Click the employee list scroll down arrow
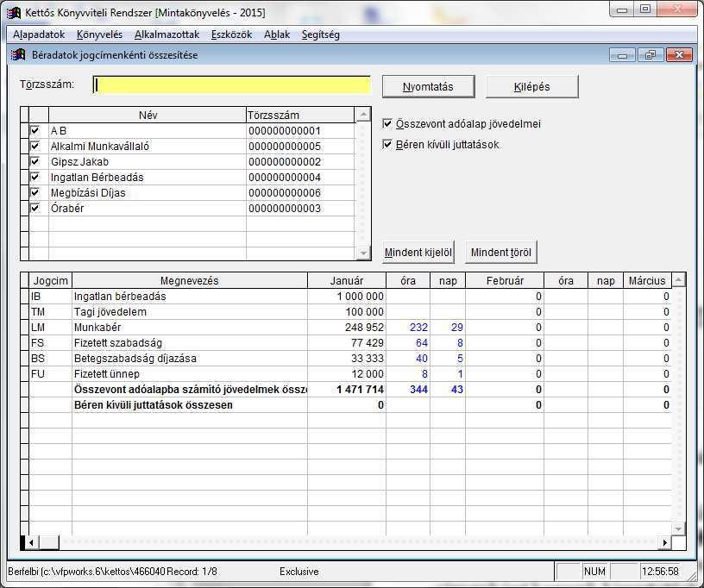Screen dimensions: 704x588 point(362,253)
